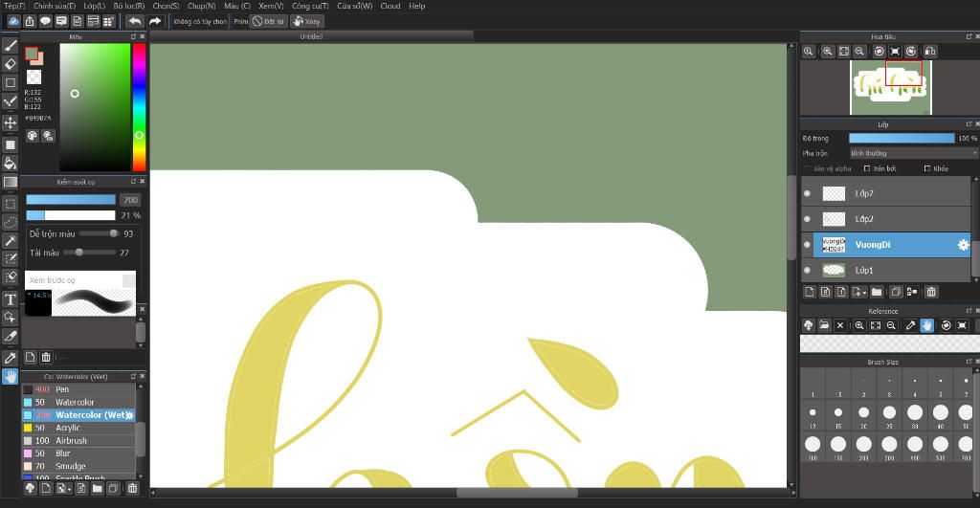Create a new layer folder
The width and height of the screenshot is (980, 508).
pyautogui.click(x=877, y=292)
